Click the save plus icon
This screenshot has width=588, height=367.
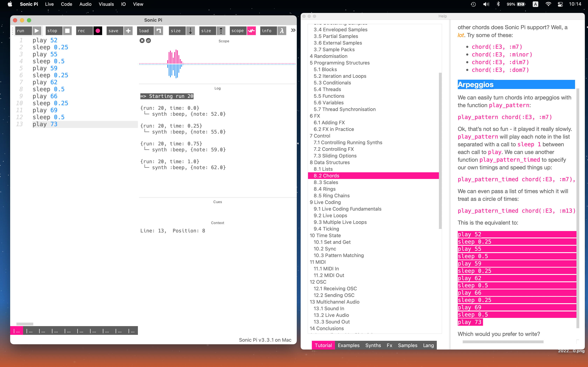(x=128, y=31)
